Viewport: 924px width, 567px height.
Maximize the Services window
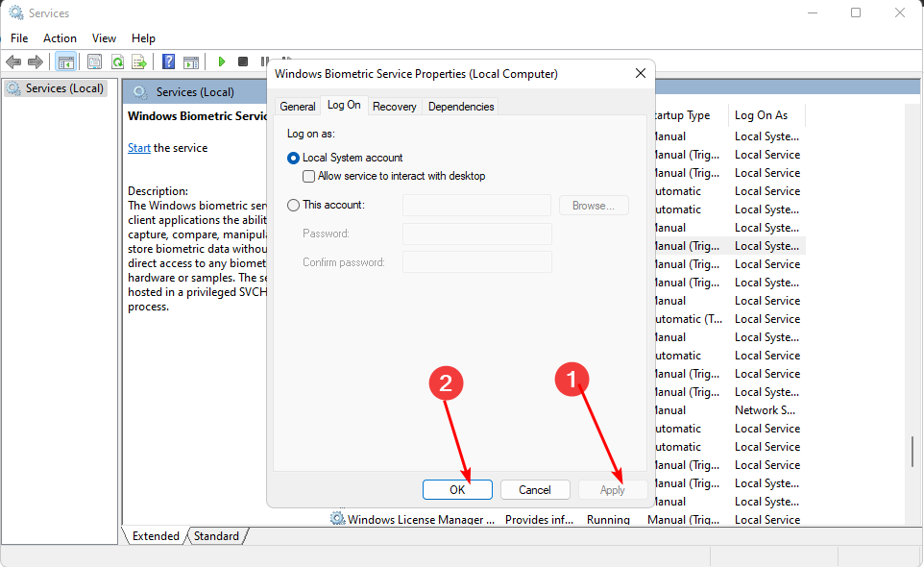click(x=856, y=12)
